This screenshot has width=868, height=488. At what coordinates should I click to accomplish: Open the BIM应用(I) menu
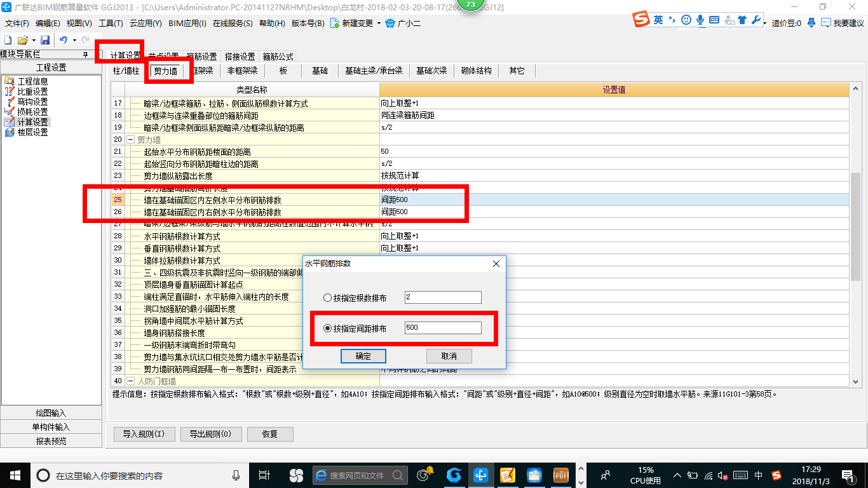pyautogui.click(x=187, y=24)
